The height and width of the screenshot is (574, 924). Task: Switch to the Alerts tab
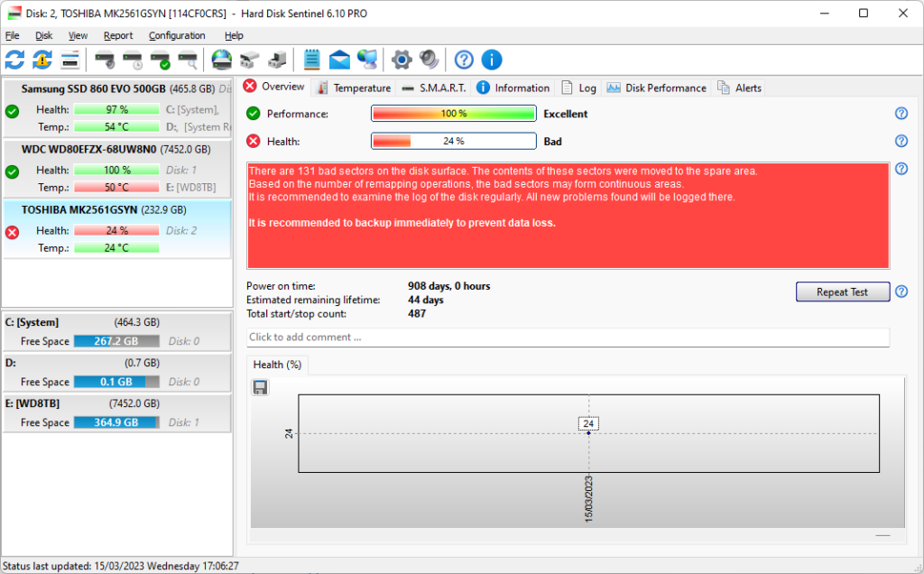(739, 88)
